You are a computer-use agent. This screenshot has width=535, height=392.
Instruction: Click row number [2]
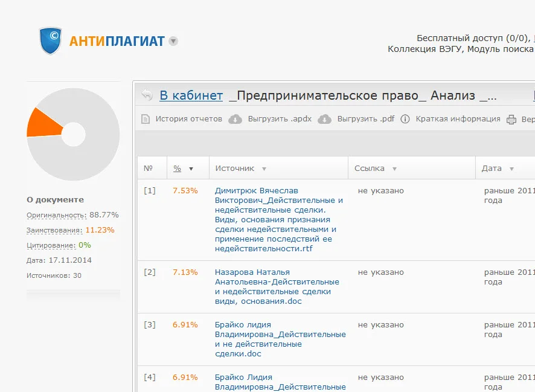149,272
